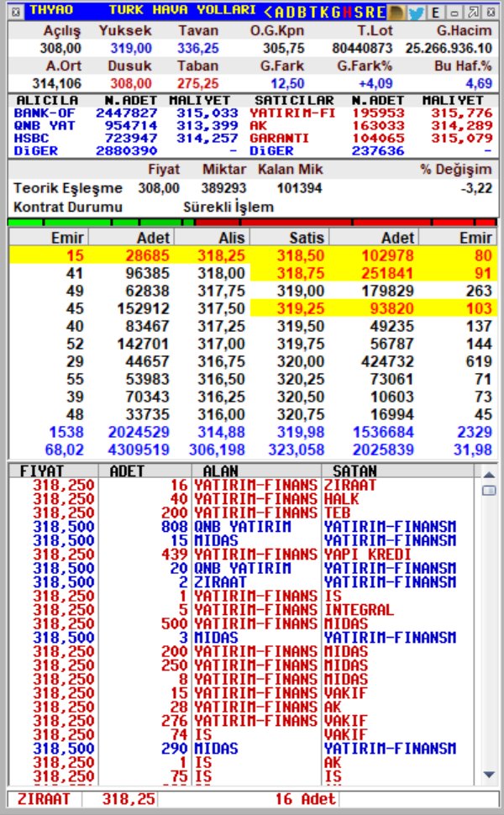Viewport: 504px width, 815px height.
Task: Click the brown icon left of Twitter bird
Action: 397,12
